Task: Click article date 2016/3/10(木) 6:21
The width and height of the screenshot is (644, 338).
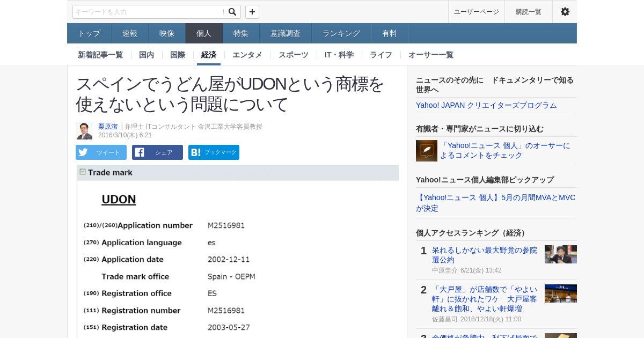Action: tap(125, 135)
